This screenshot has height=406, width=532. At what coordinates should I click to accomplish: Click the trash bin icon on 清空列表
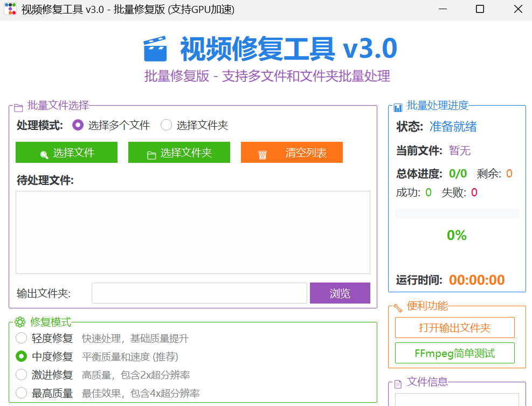pyautogui.click(x=262, y=154)
